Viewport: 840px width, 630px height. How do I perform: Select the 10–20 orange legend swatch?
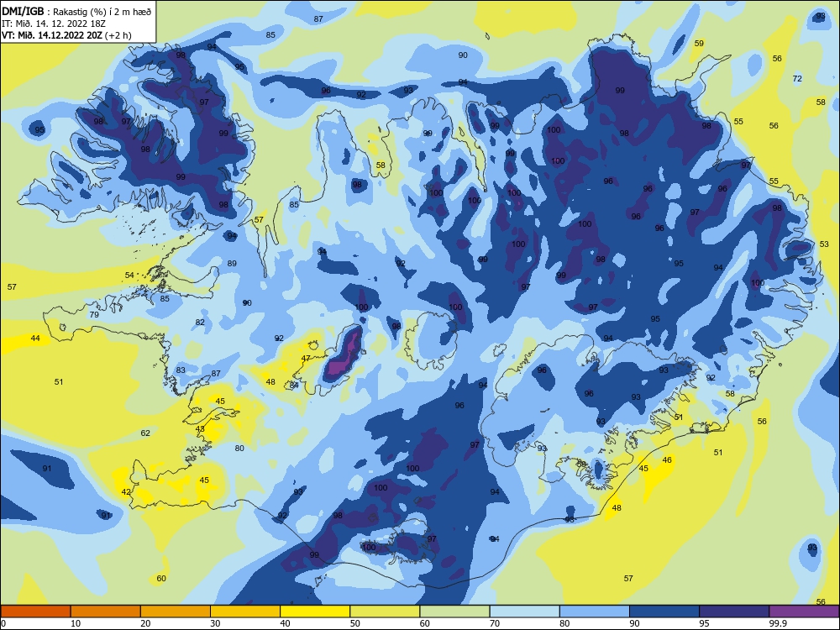(106, 612)
